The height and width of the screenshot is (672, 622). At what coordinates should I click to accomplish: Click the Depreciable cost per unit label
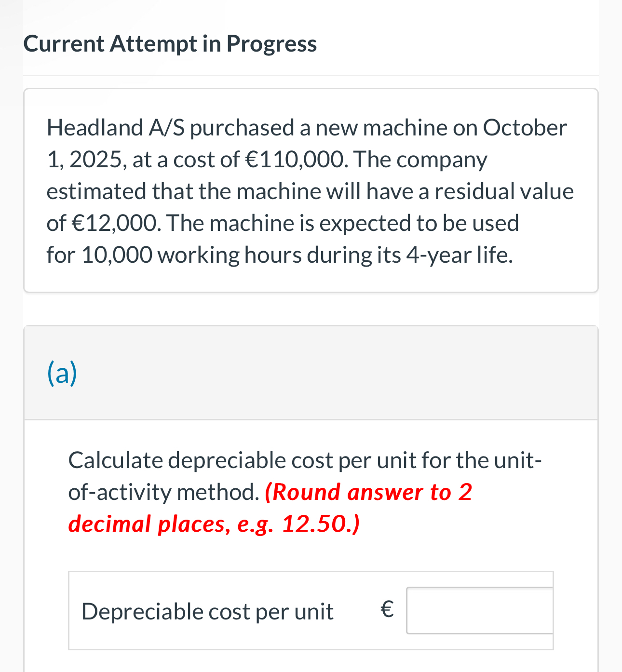pos(207,611)
